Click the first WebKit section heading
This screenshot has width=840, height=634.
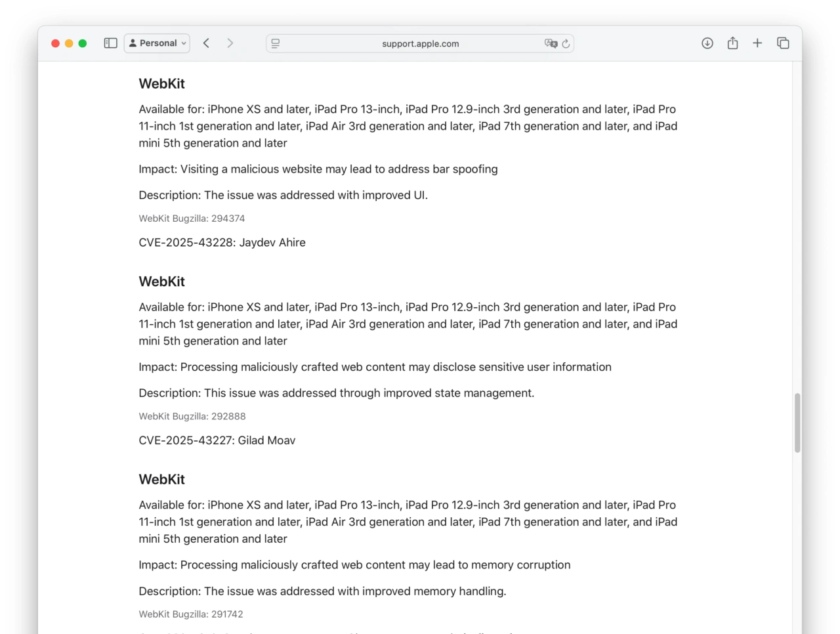point(161,83)
